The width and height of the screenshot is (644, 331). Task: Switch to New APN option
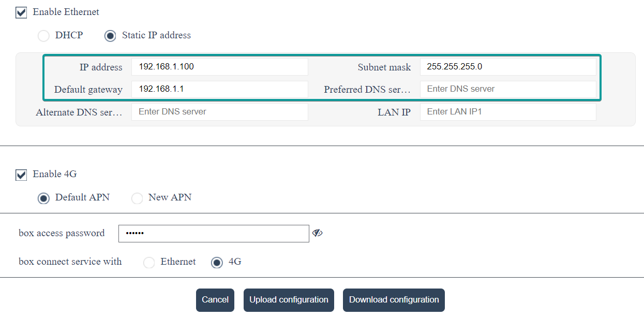pos(137,198)
